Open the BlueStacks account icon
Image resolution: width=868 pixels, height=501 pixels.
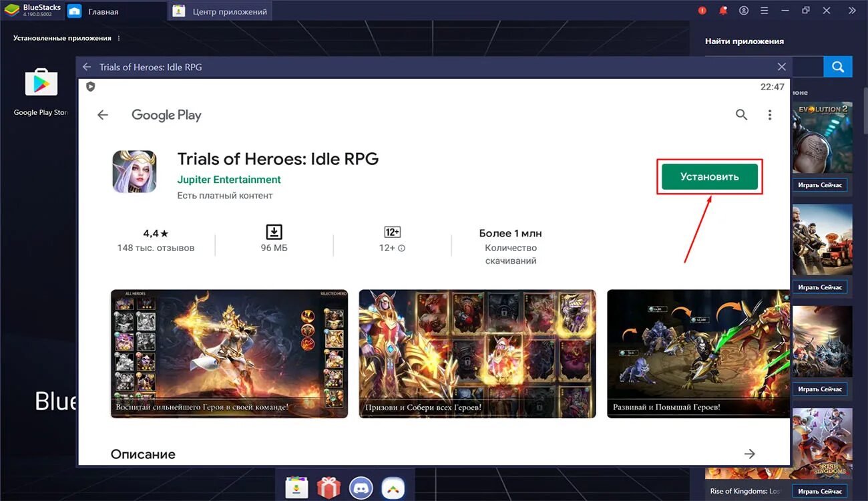(744, 11)
